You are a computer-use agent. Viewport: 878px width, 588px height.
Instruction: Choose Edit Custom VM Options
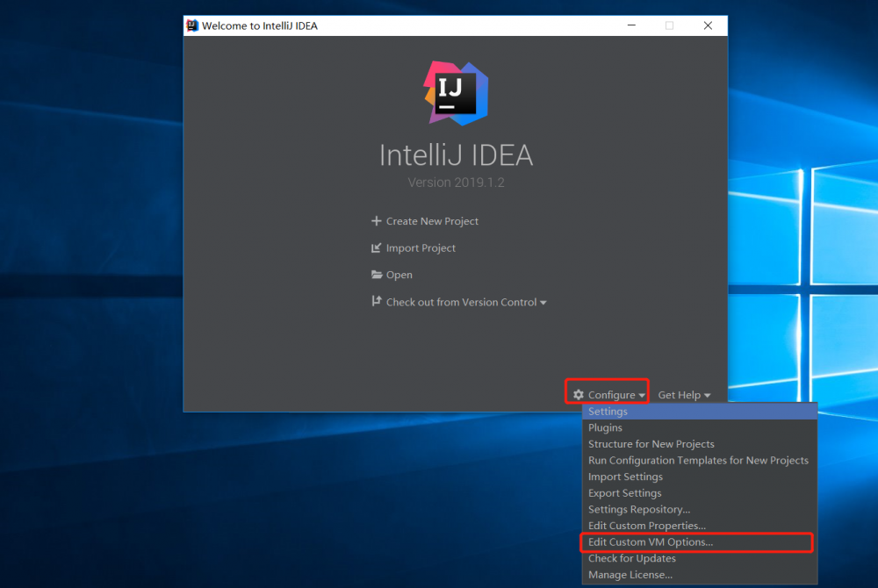click(x=648, y=542)
